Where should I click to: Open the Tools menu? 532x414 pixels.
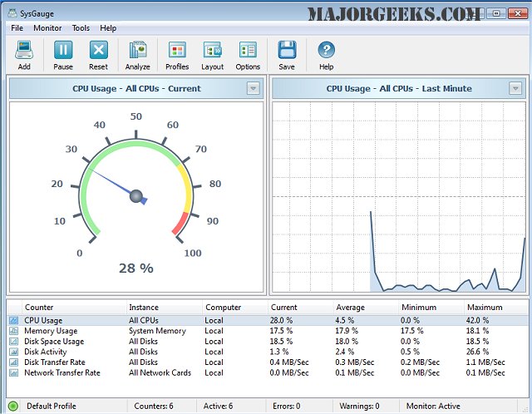pyautogui.click(x=81, y=28)
